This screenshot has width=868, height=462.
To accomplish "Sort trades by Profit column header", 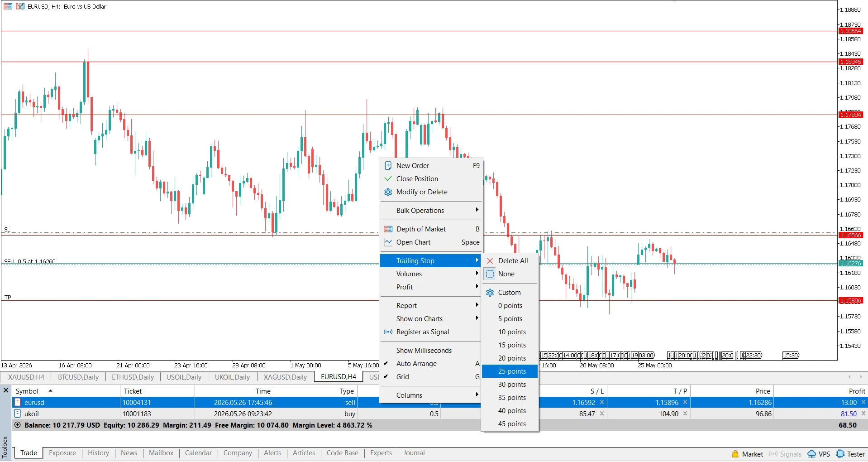I will coord(820,391).
